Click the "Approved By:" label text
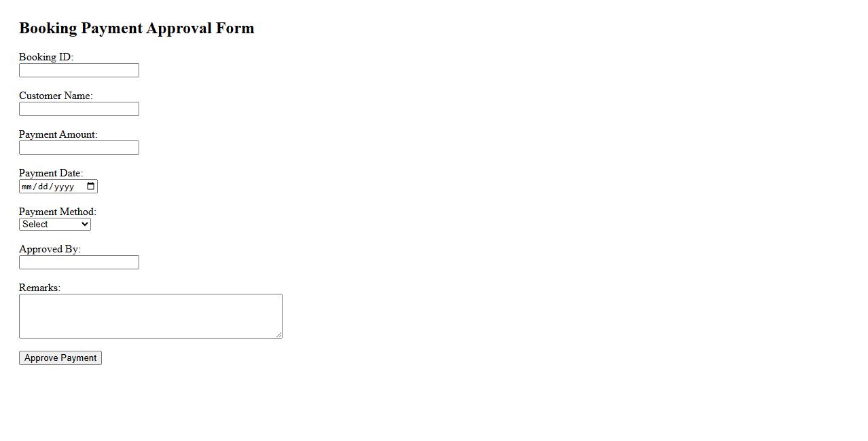This screenshot has width=868, height=441. 50,249
